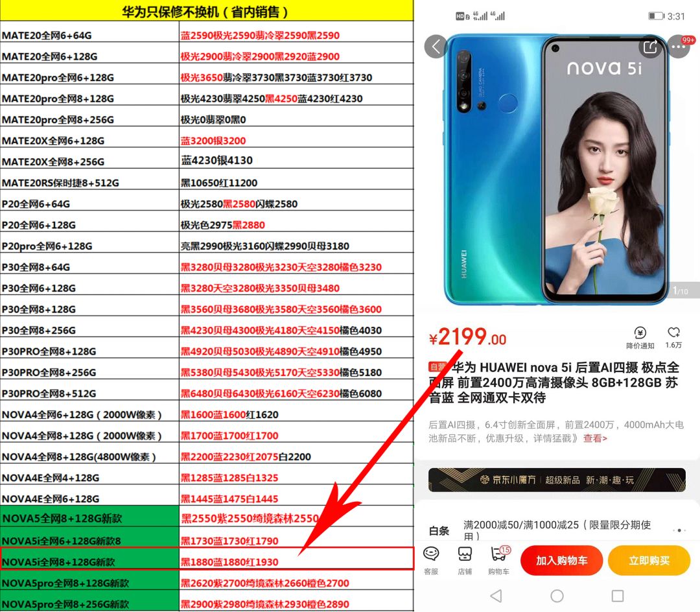The height and width of the screenshot is (612, 700).
Task: Select green cell NOVA5全网8+128G新款
Action: point(89,516)
